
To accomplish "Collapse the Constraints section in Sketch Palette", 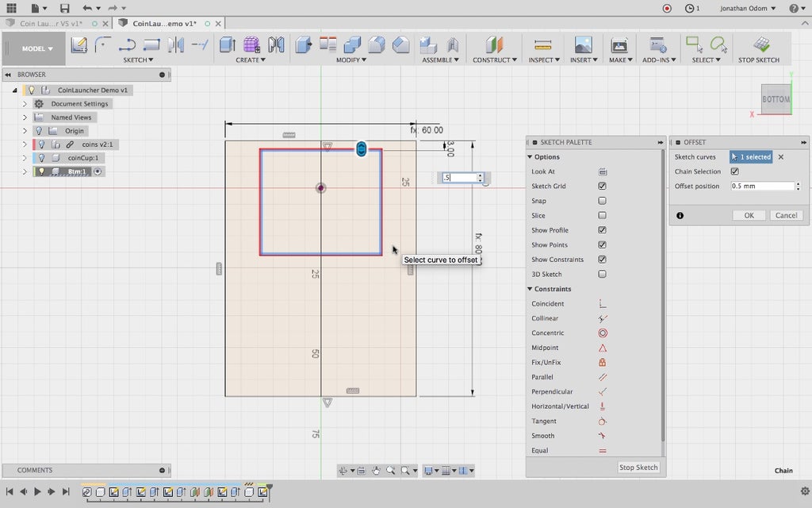I will (530, 289).
